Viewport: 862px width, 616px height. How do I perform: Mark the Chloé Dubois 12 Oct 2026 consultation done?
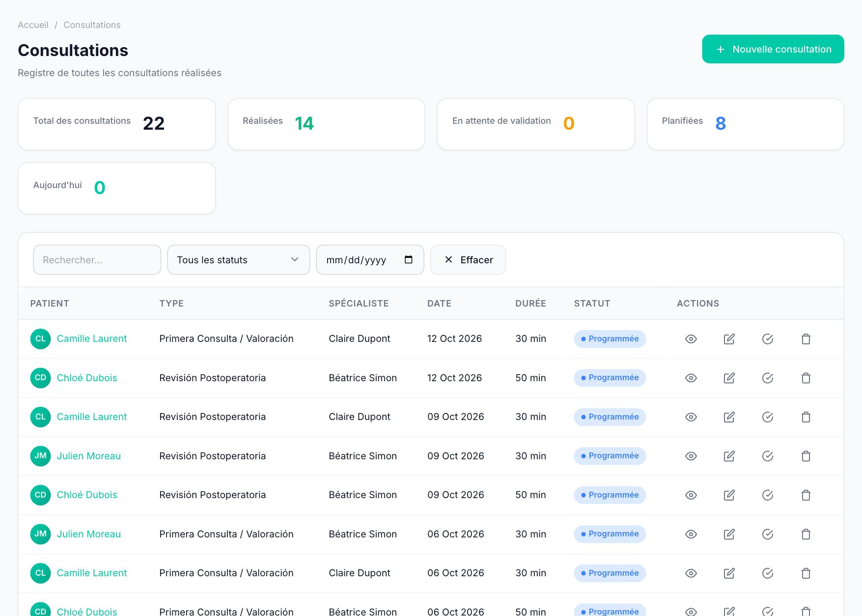[767, 378]
